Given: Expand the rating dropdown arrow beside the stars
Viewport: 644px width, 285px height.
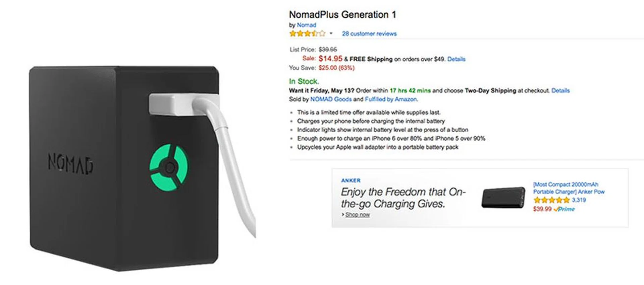Looking at the screenshot, I should (x=331, y=33).
